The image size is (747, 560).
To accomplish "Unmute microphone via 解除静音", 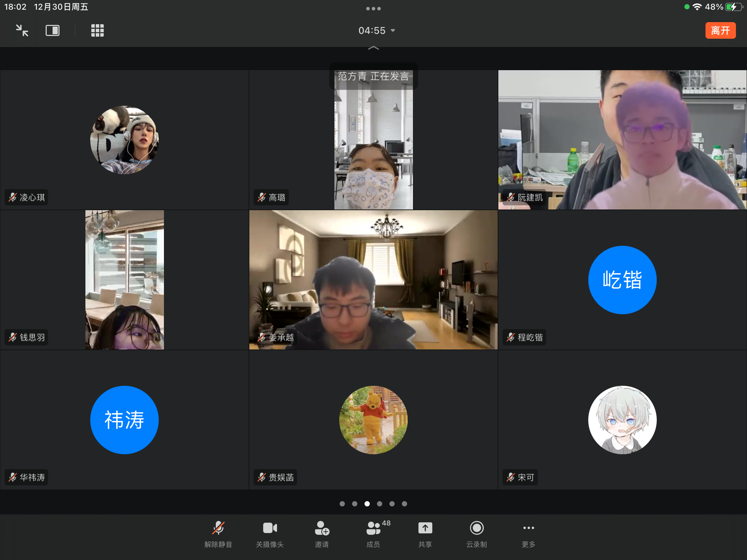I will pyautogui.click(x=218, y=534).
